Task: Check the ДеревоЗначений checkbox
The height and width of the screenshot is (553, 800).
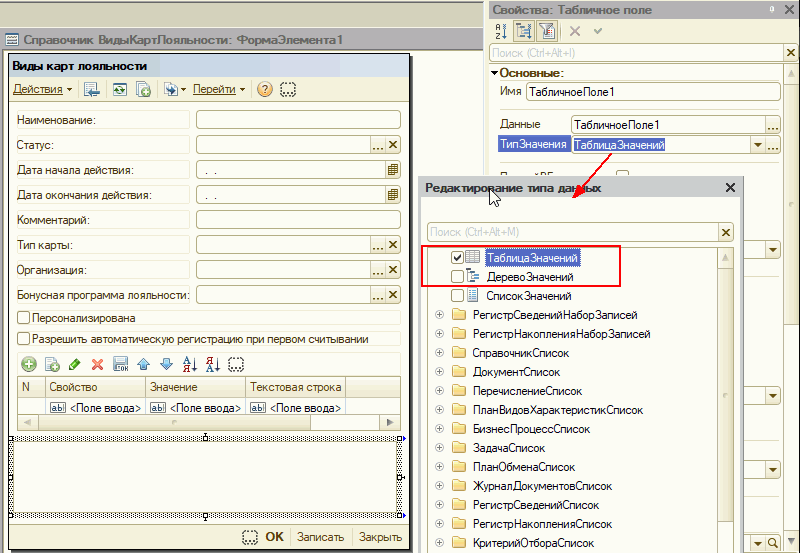Action: (x=457, y=276)
